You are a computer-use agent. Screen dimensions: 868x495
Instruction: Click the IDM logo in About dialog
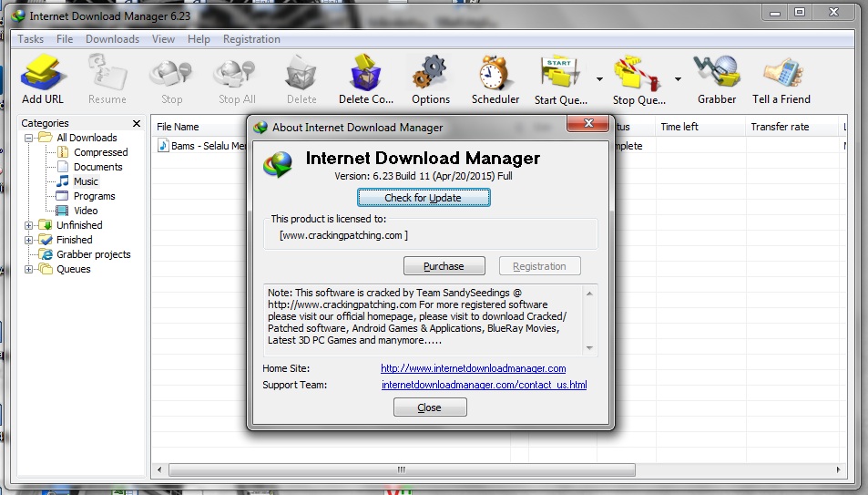[278, 165]
